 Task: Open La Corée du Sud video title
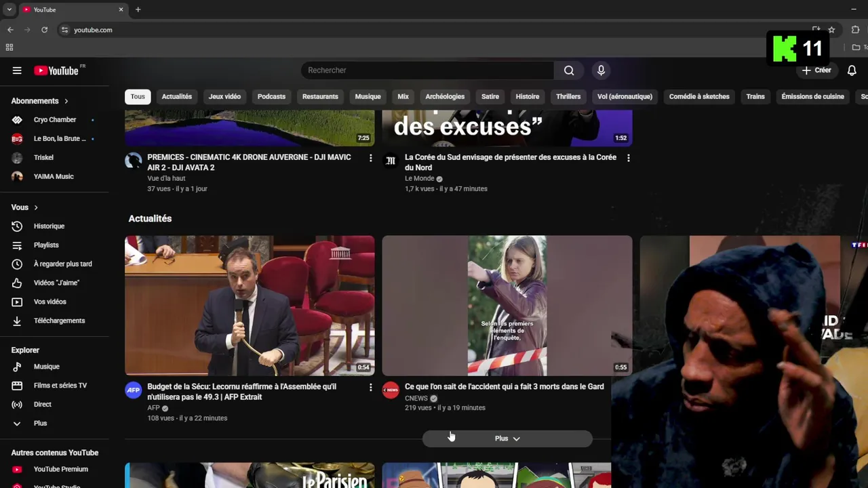coord(511,163)
